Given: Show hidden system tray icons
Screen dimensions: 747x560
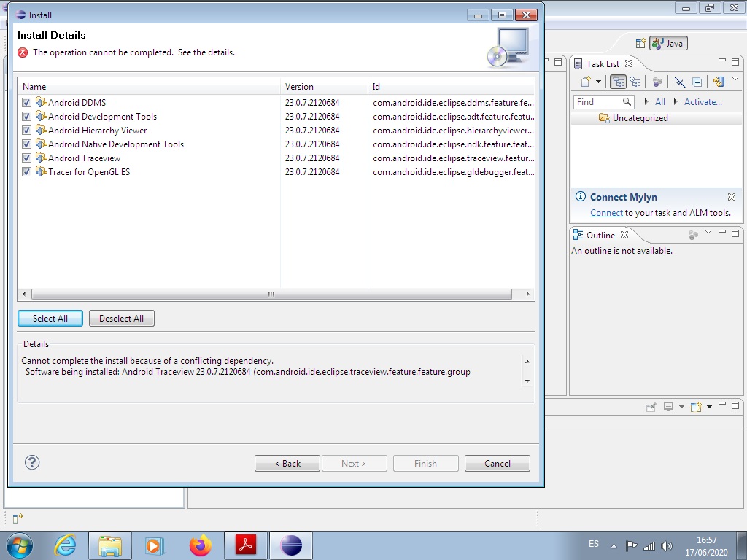Looking at the screenshot, I should [x=614, y=546].
